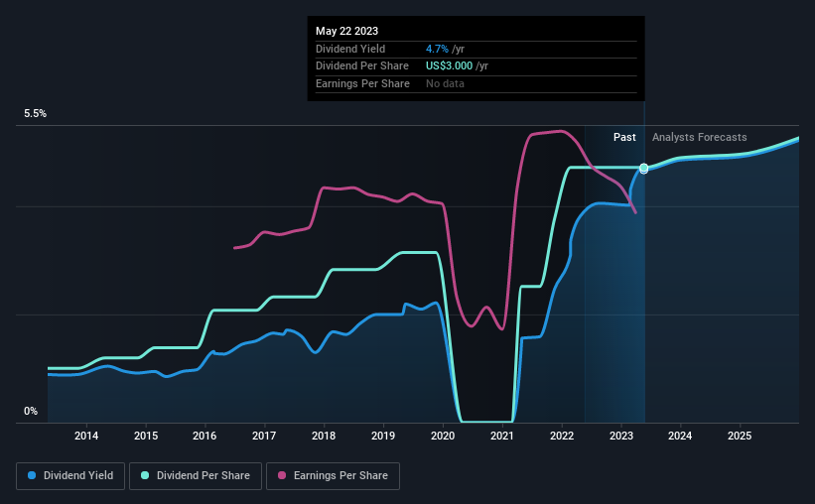
Task: Toggle the Dividend Per Share legend button
Action: 195,476
